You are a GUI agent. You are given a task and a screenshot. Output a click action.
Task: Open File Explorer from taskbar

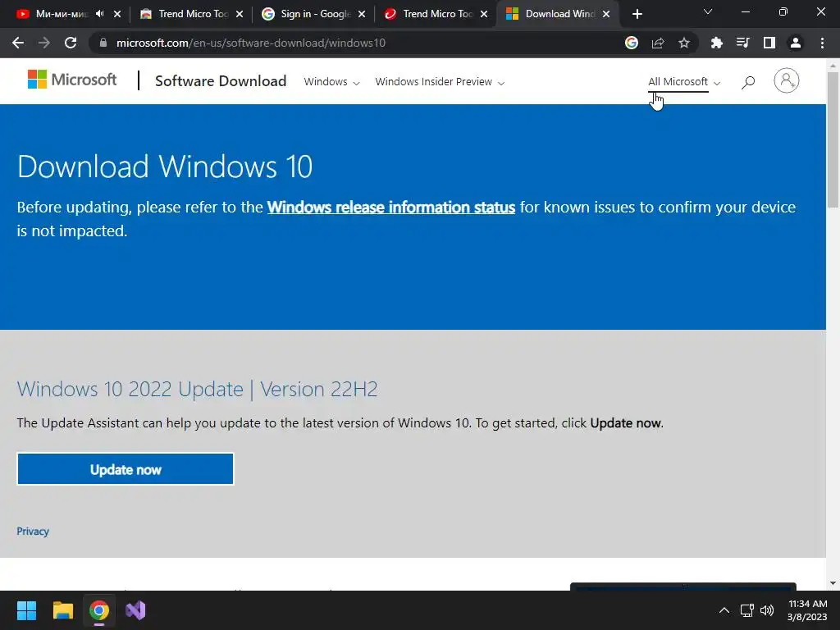point(62,610)
